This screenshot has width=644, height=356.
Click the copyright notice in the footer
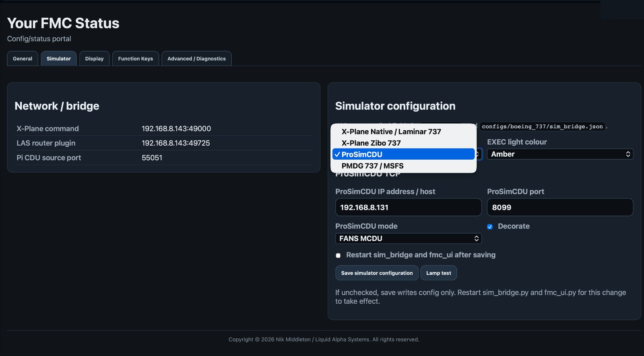coord(324,340)
